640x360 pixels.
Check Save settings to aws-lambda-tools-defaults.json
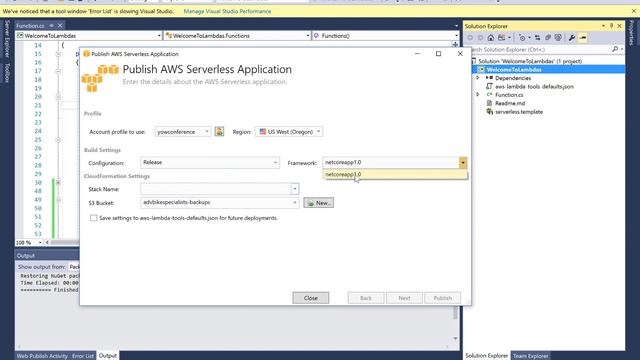[93, 218]
